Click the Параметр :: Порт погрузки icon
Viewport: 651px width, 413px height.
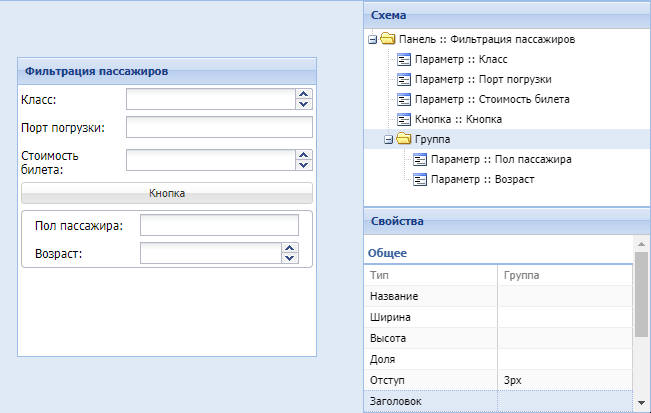pos(404,79)
